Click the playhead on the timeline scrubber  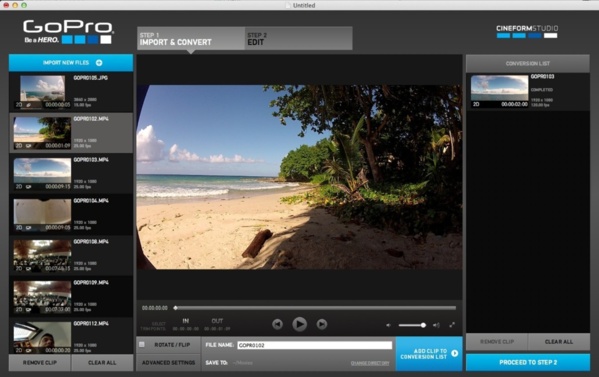coord(175,307)
